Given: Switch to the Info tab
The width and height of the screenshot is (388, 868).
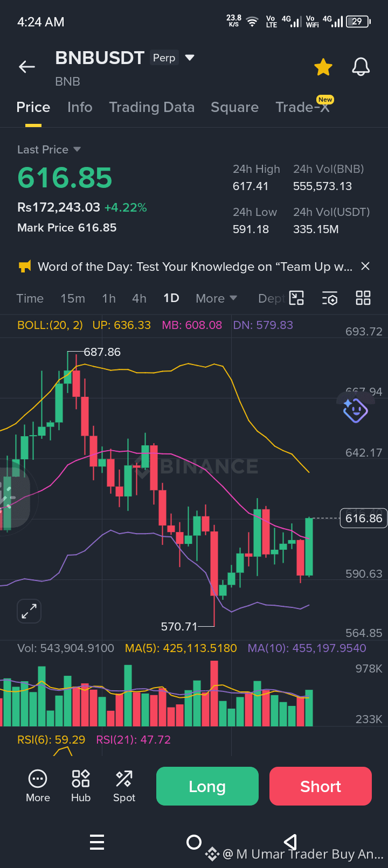Looking at the screenshot, I should pos(80,107).
